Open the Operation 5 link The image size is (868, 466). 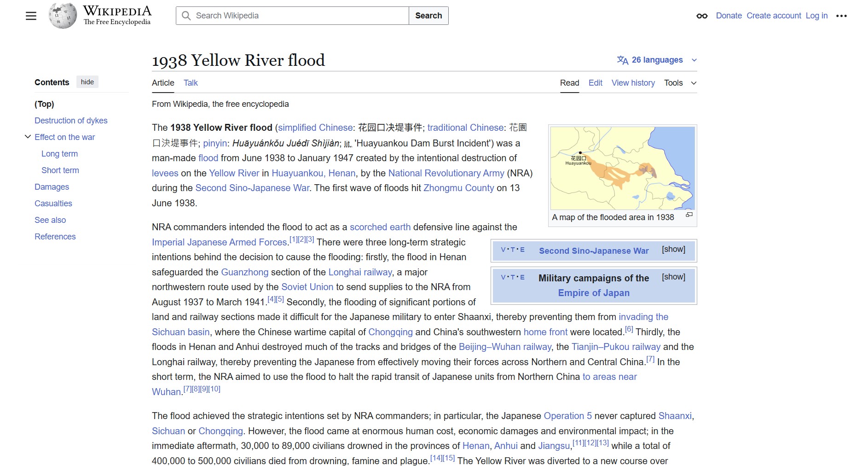tap(568, 416)
